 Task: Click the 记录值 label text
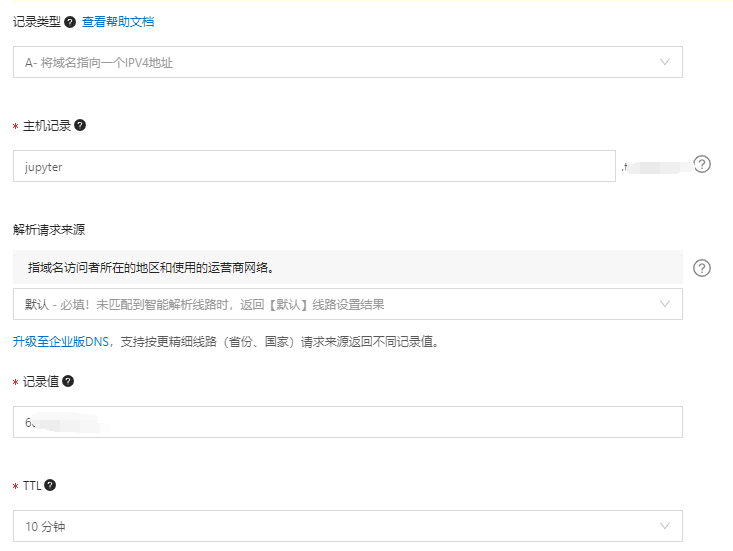(x=40, y=382)
